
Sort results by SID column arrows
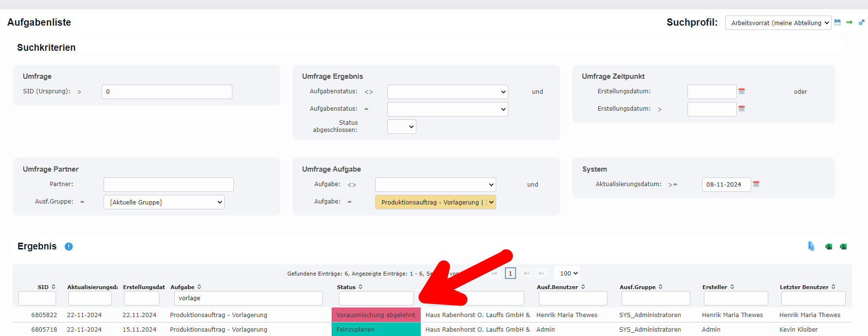click(x=53, y=287)
